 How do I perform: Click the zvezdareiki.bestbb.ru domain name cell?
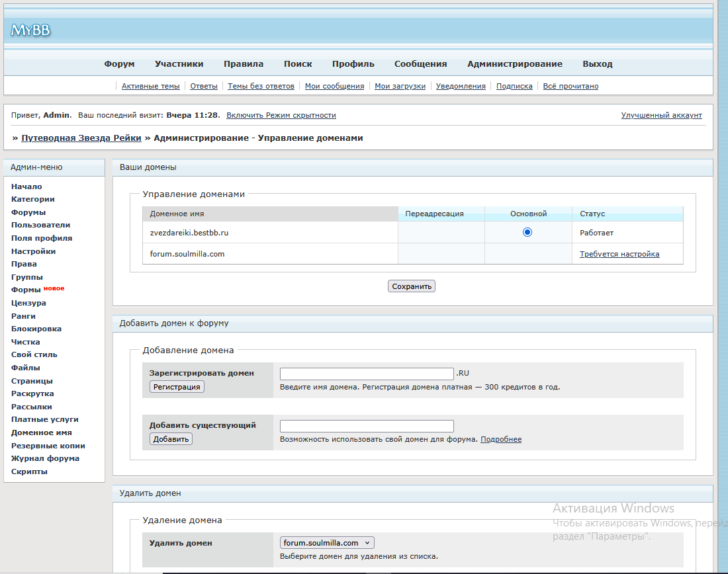click(270, 233)
